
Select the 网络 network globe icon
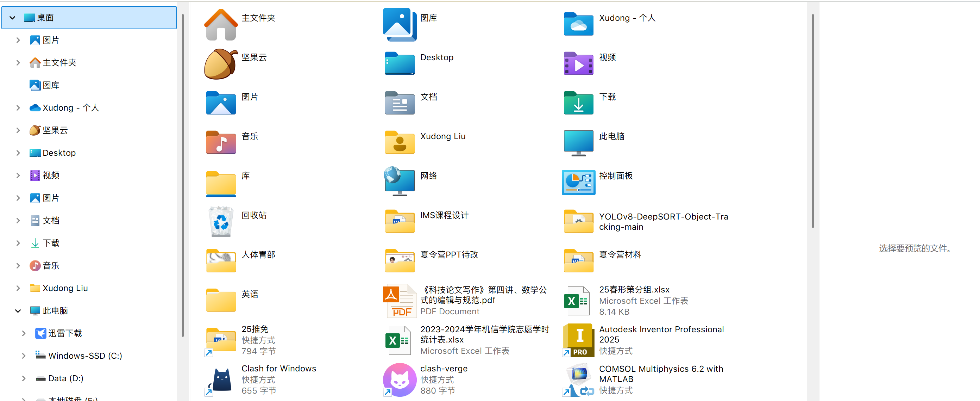click(x=400, y=181)
